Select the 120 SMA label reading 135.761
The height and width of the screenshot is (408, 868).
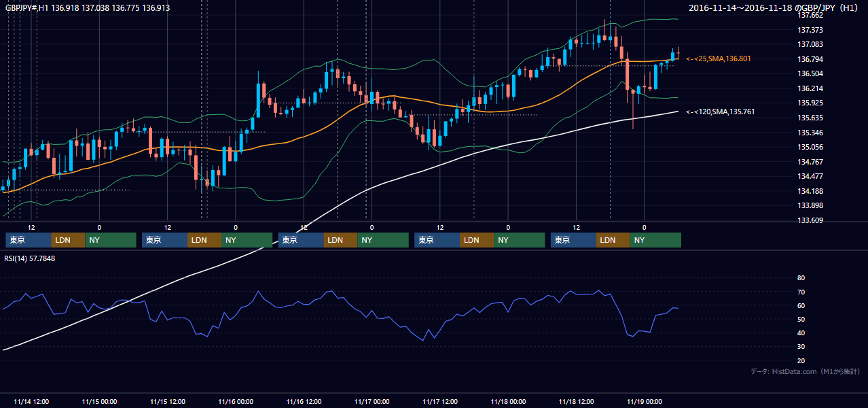(721, 112)
